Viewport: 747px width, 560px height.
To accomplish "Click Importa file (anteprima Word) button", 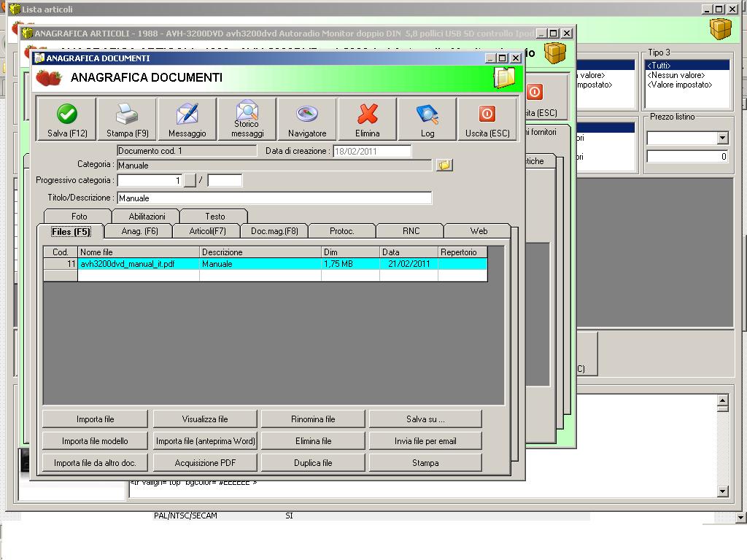I will pyautogui.click(x=205, y=441).
